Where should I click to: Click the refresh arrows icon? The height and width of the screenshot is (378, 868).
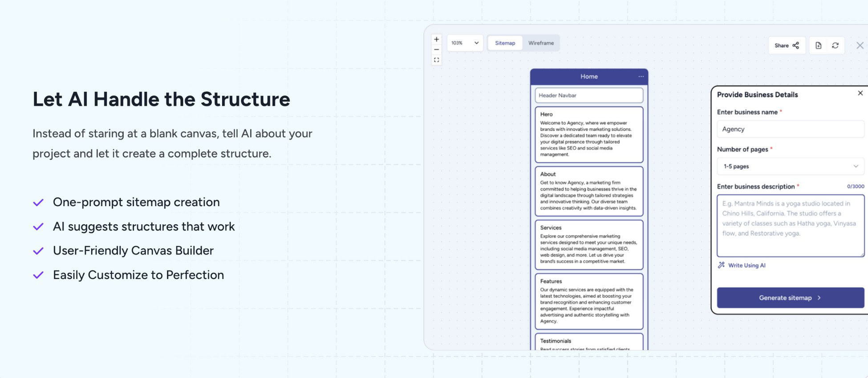(x=835, y=45)
